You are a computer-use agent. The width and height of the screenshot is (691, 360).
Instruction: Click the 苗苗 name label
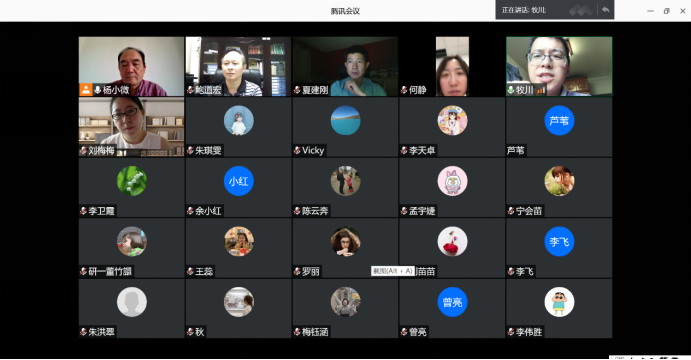(426, 271)
